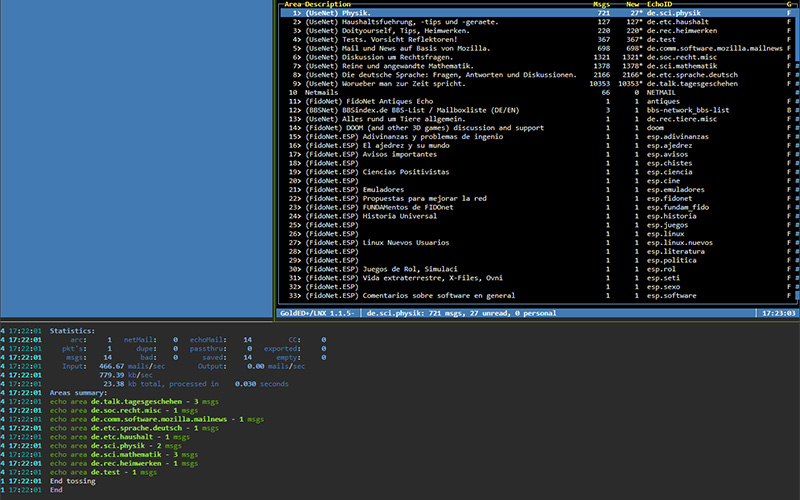Viewport: 800px width, 500px height.
Task: Select 'Juegos de Rol, Simulaci' area row
Action: [x=538, y=269]
